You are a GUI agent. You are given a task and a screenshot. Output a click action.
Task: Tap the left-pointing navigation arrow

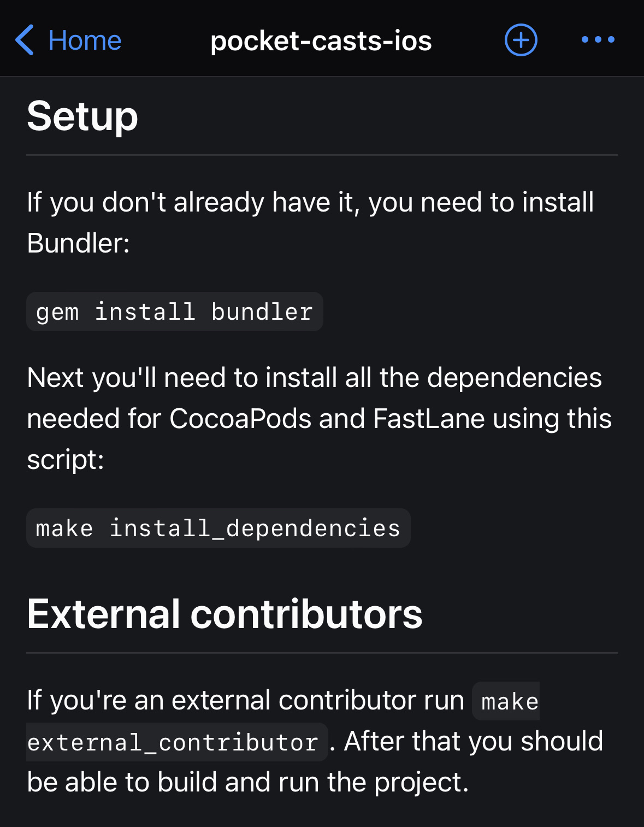coord(24,39)
